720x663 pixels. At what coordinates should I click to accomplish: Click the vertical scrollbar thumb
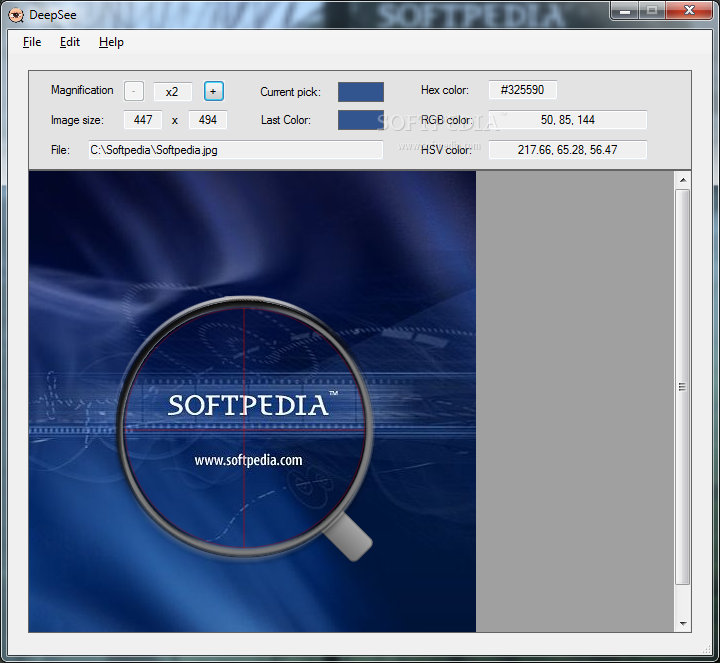coord(683,387)
